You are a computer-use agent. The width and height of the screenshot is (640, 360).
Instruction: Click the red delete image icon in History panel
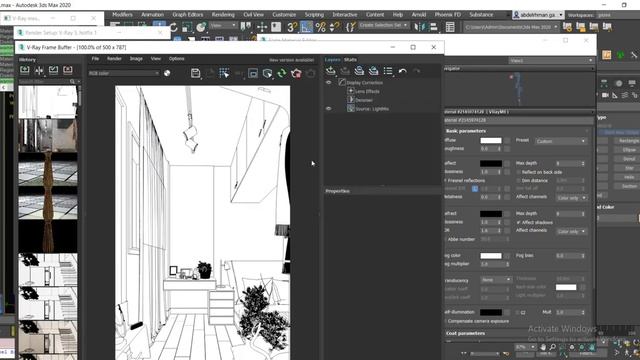click(68, 70)
